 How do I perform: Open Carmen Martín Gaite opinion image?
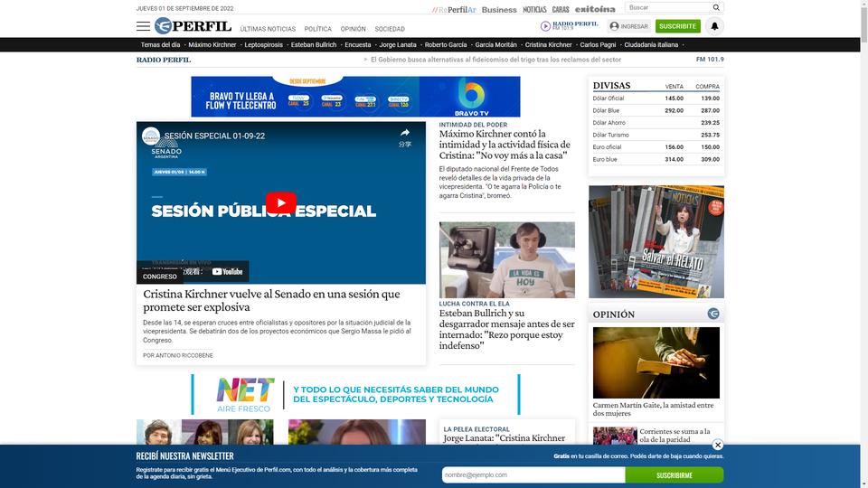pyautogui.click(x=656, y=362)
